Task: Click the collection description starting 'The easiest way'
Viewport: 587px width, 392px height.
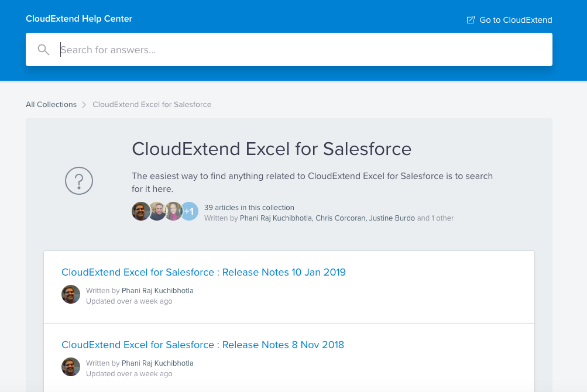Action: [312, 183]
